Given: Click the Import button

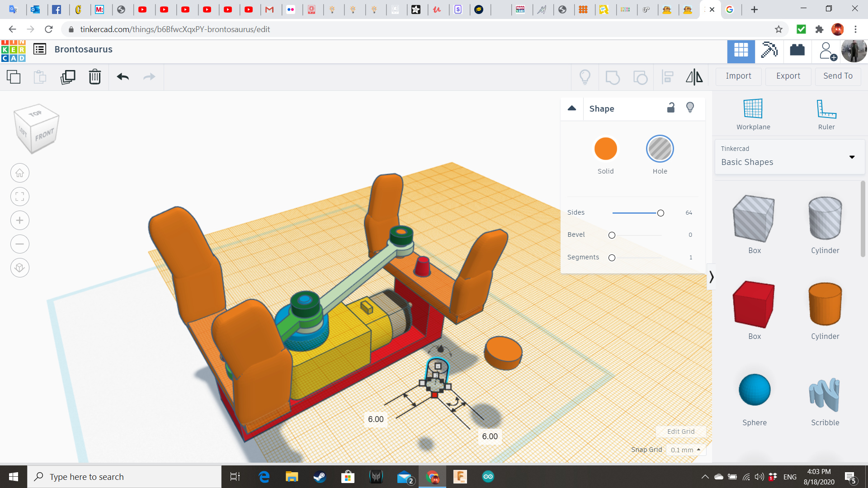Looking at the screenshot, I should click(x=738, y=76).
